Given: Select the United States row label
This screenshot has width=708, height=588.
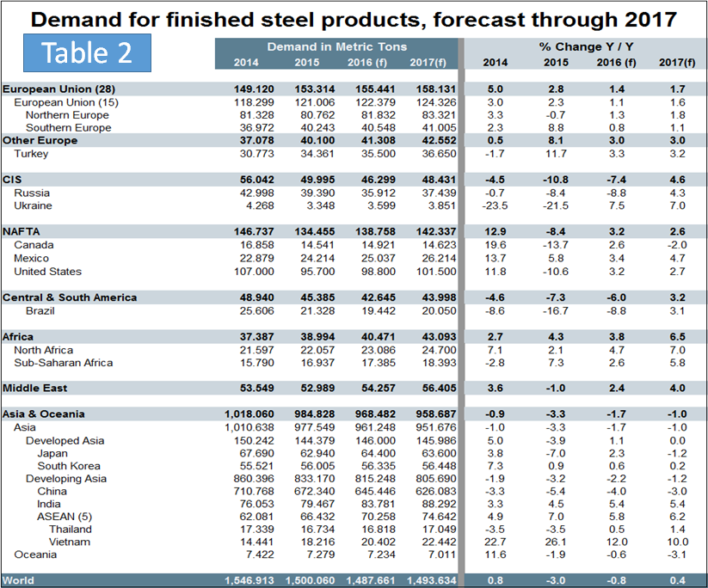Looking at the screenshot, I should pyautogui.click(x=48, y=271).
